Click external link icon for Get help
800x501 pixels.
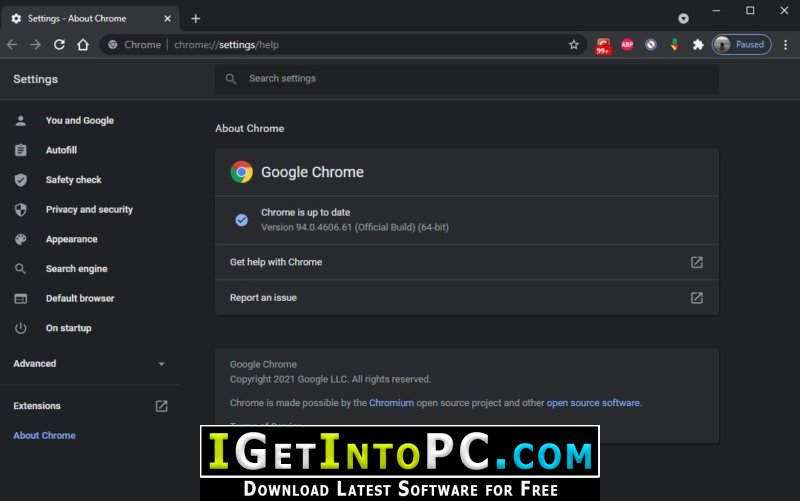[696, 262]
